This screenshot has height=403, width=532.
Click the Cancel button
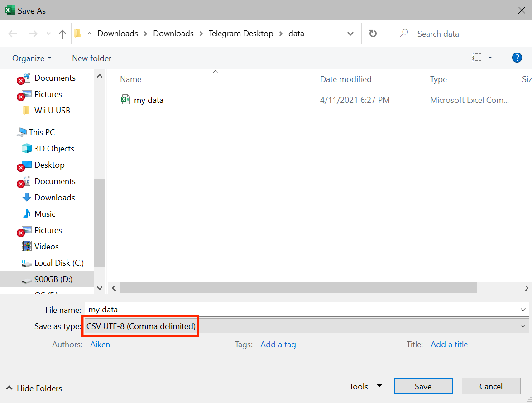pyautogui.click(x=491, y=386)
